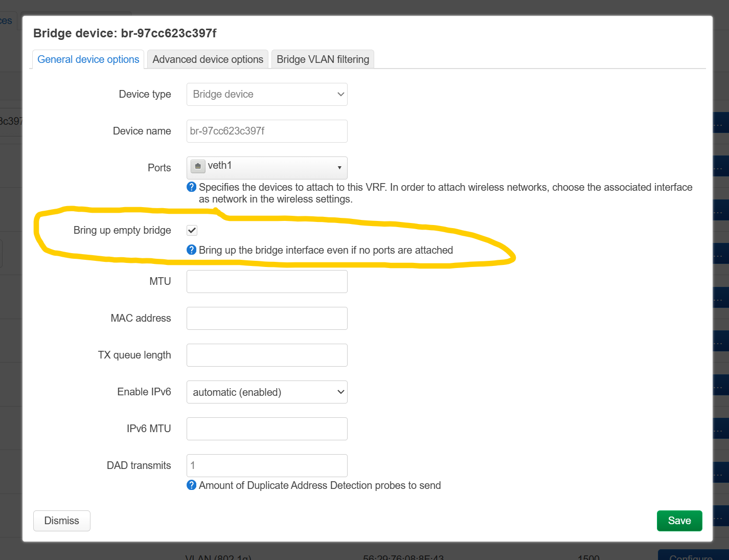
Task: Click the help icon beside Ports description
Action: pos(192,187)
